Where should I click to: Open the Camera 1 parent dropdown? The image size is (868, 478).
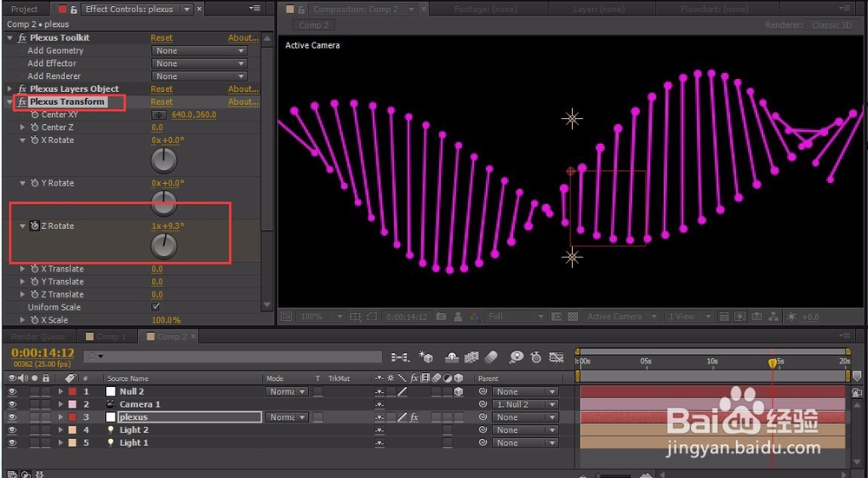pyautogui.click(x=525, y=404)
